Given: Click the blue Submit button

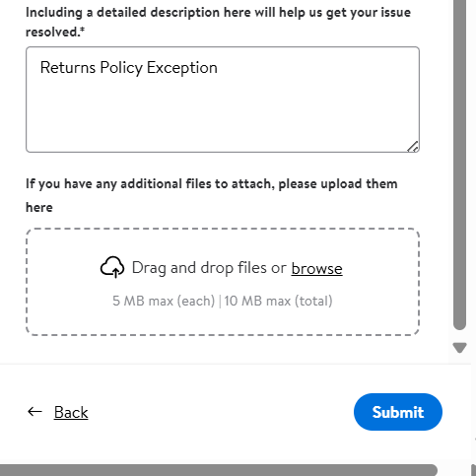Looking at the screenshot, I should 398,412.
